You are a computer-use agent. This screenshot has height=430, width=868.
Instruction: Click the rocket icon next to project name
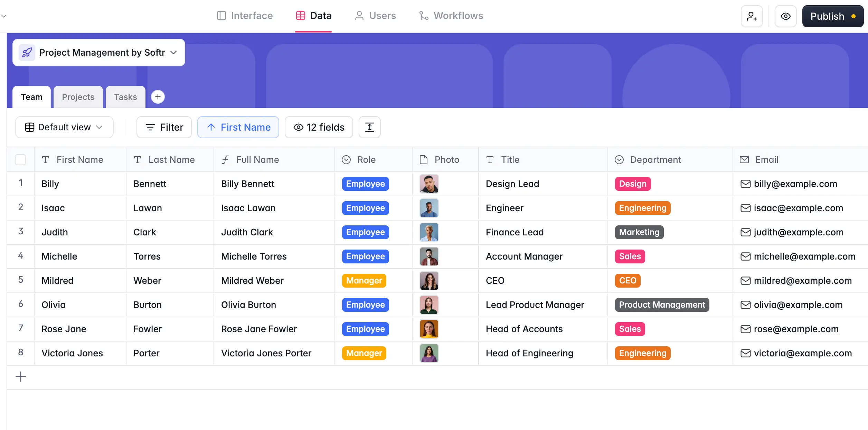tap(27, 52)
